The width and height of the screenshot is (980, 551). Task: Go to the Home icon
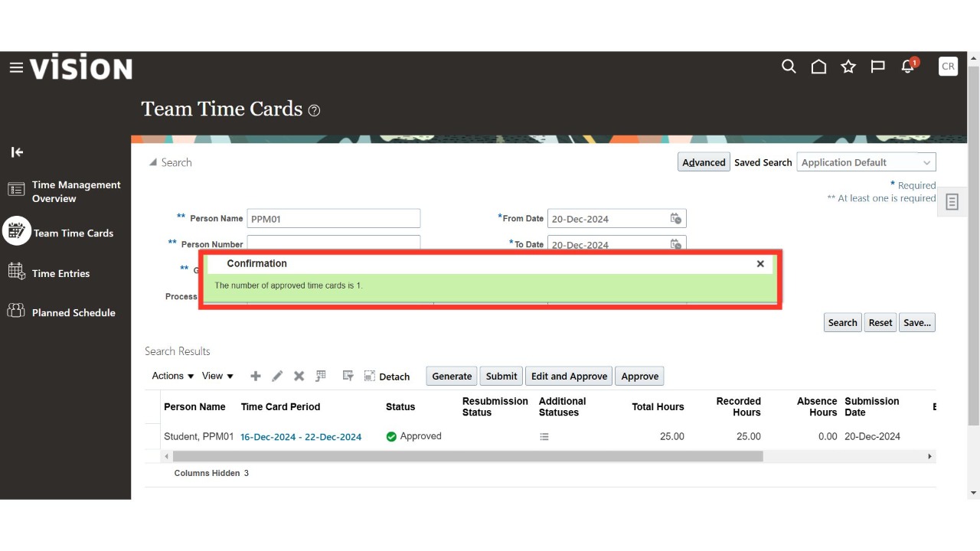tap(818, 67)
